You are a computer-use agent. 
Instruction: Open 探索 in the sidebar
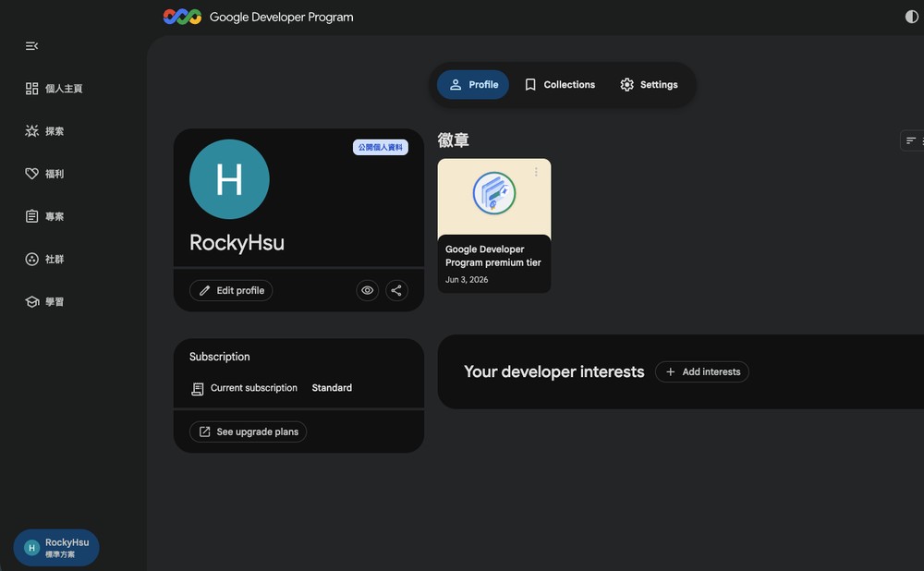(44, 131)
